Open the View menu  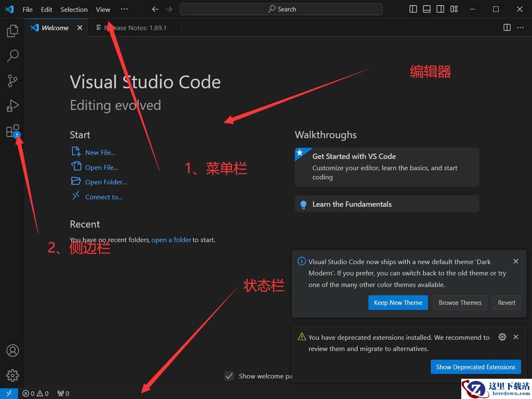point(103,10)
